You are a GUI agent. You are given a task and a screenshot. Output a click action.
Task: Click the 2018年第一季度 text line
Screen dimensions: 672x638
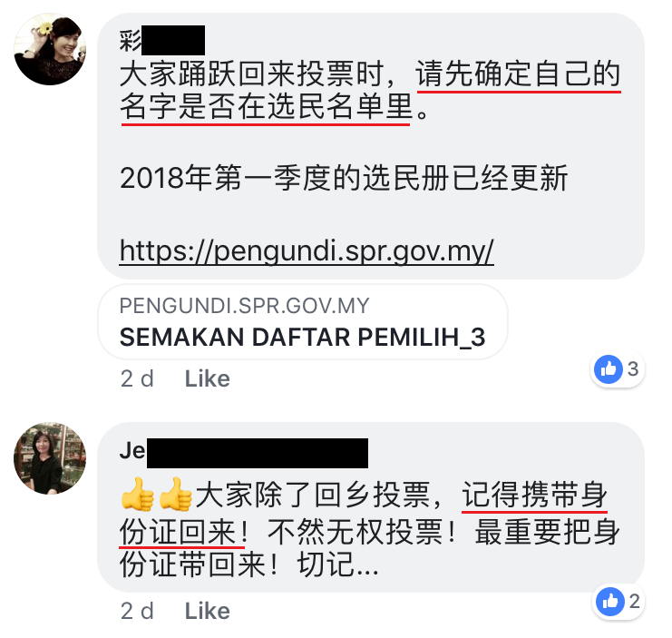point(344,178)
